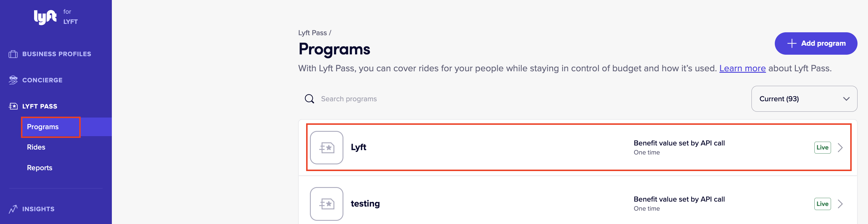This screenshot has width=868, height=224.
Task: Click the plus icon on Add program
Action: 791,43
